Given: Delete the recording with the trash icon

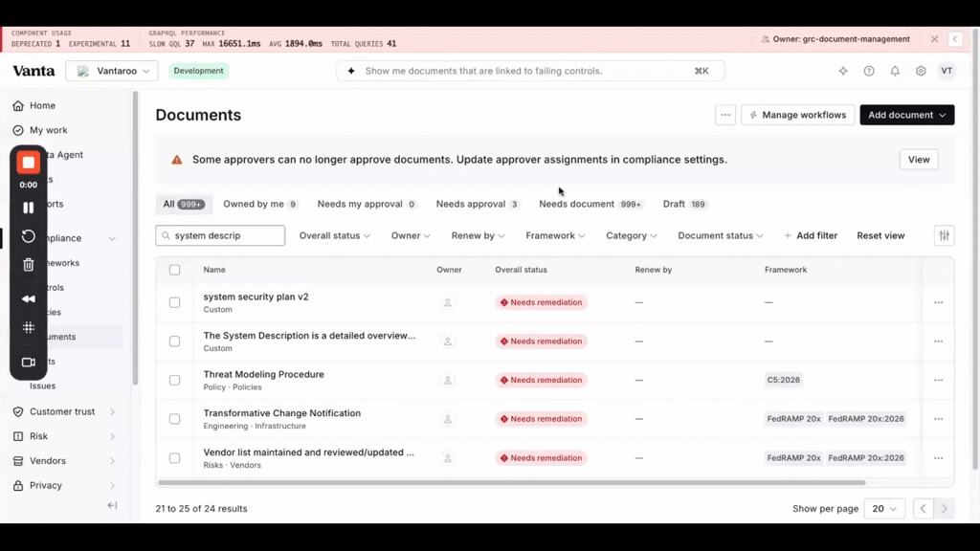Looking at the screenshot, I should 28,265.
